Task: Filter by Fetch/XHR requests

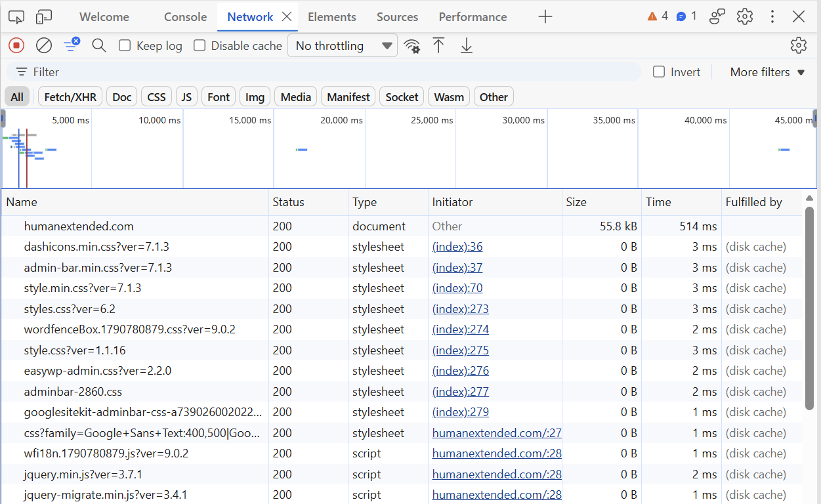Action: click(70, 97)
